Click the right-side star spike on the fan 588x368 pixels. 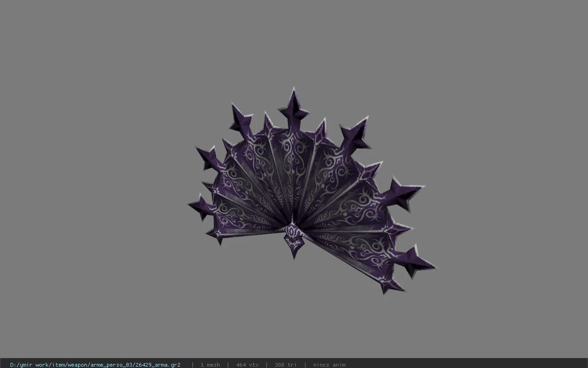pos(402,193)
